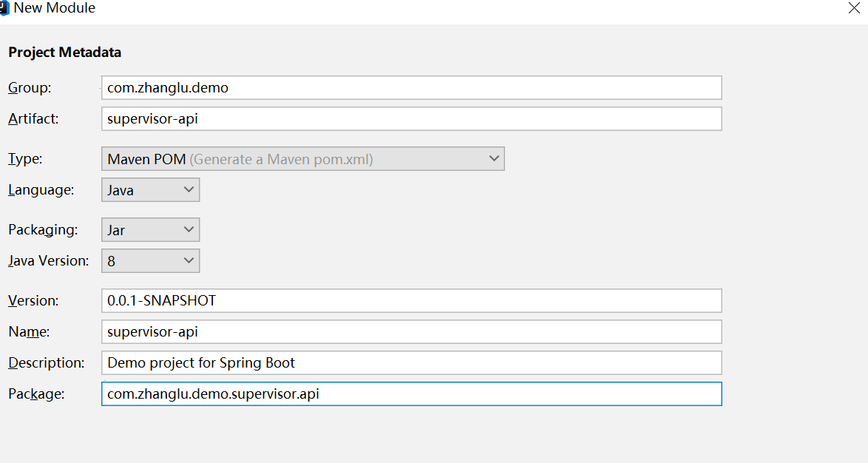Screen dimensions: 868x463
Task: Select the Group input field
Action: (411, 87)
